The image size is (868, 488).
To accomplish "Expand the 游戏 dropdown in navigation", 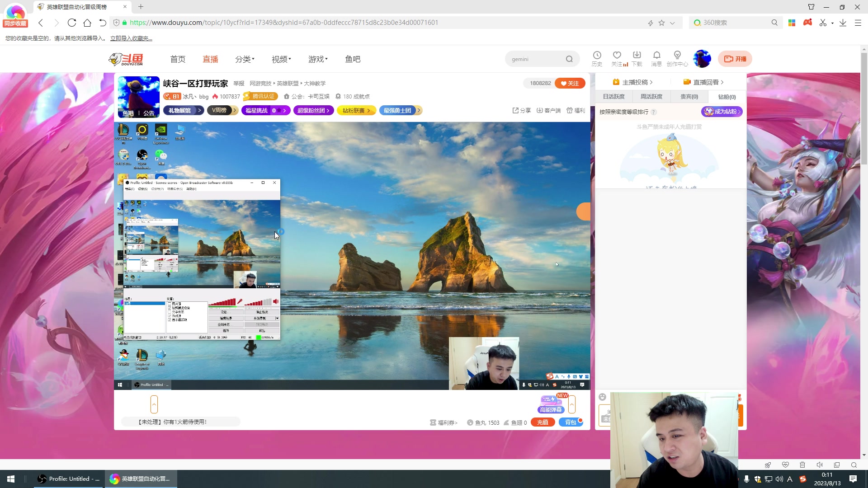I will [x=318, y=59].
